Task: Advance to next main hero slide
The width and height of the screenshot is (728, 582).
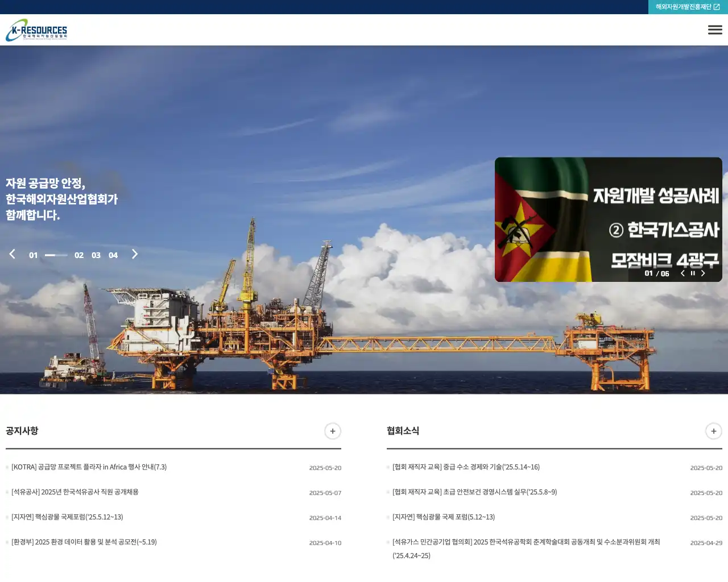Action: (135, 254)
